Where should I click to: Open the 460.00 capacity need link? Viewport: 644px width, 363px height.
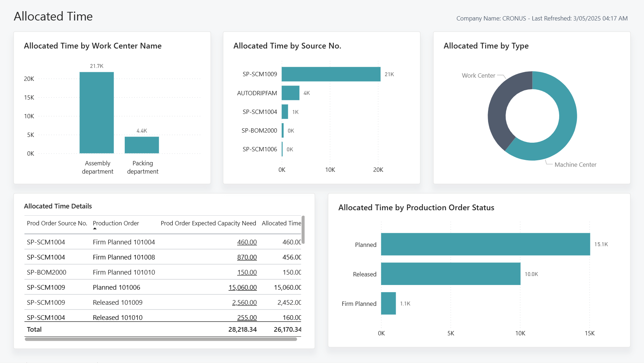[x=247, y=242]
